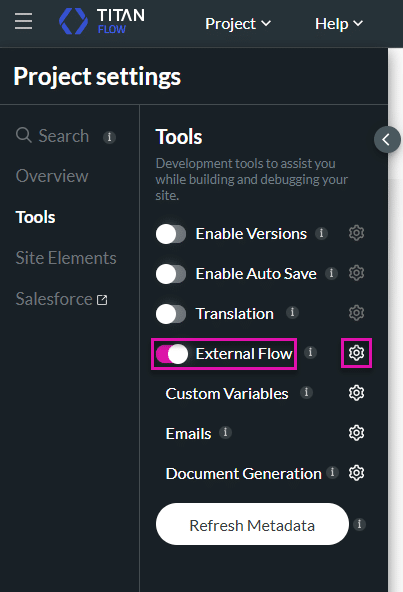
Task: Click the info icon beside Custom Variables
Action: [x=306, y=393]
